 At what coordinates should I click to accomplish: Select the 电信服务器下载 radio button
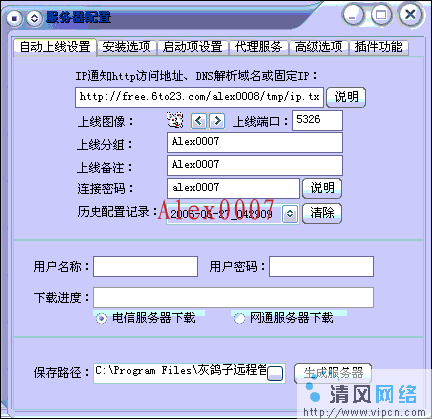pyautogui.click(x=101, y=319)
